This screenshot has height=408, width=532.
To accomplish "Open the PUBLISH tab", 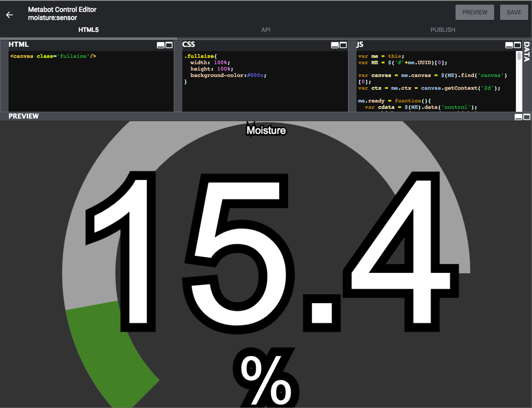I will click(x=443, y=30).
